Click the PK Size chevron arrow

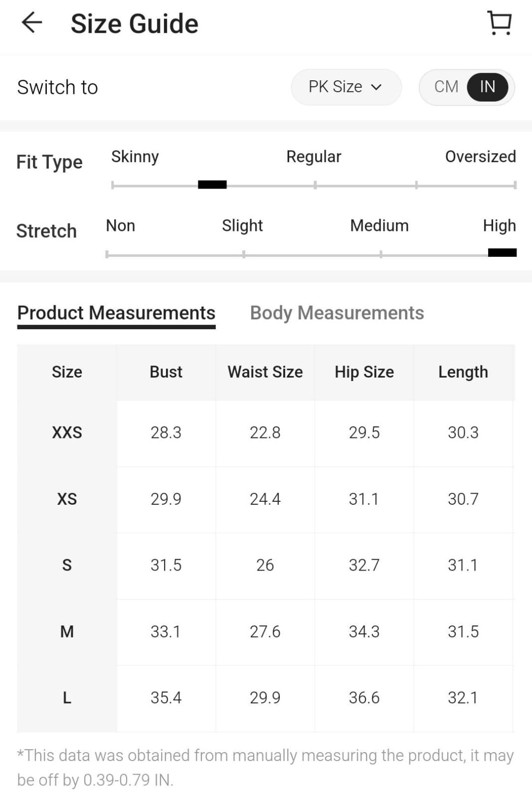pos(376,87)
